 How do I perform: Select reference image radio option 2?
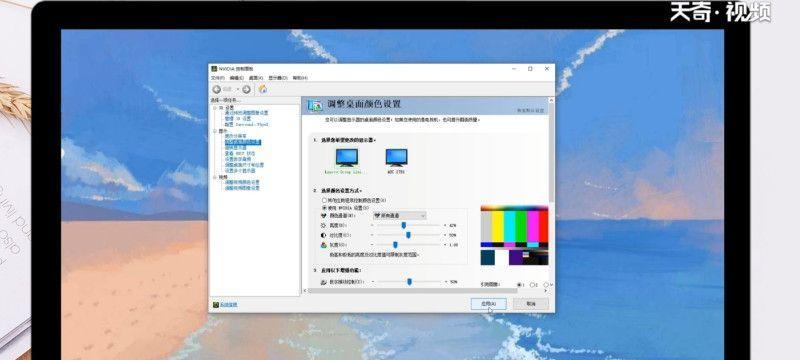(532, 285)
